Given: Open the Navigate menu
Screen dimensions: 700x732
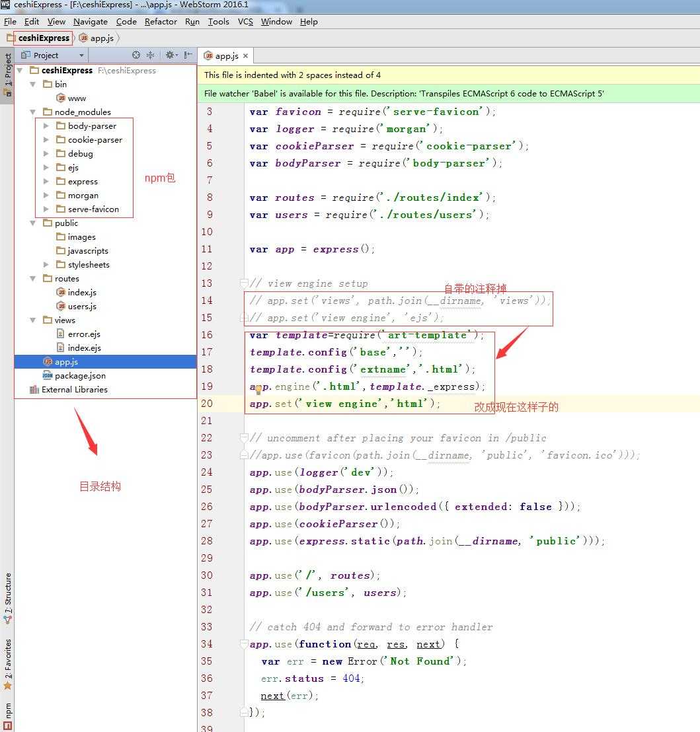Looking at the screenshot, I should tap(90, 22).
